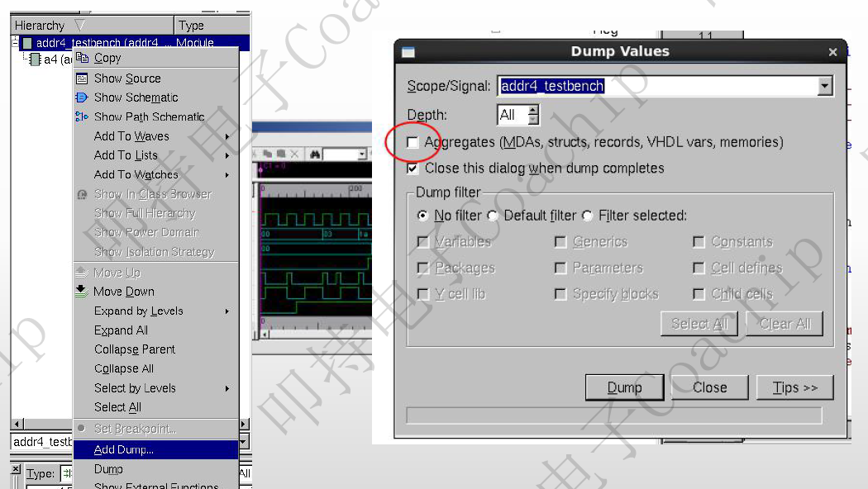Click the Depth value field
The height and width of the screenshot is (489, 868).
pos(513,115)
